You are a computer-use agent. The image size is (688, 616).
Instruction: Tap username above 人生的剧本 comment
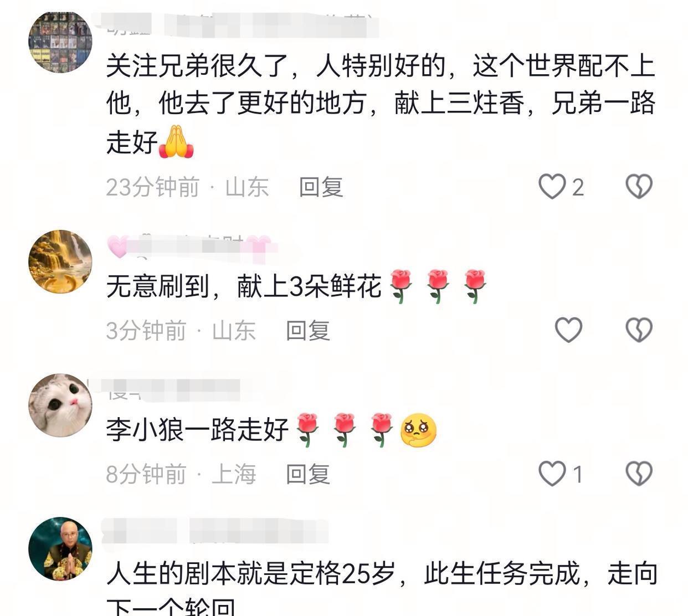click(216, 531)
